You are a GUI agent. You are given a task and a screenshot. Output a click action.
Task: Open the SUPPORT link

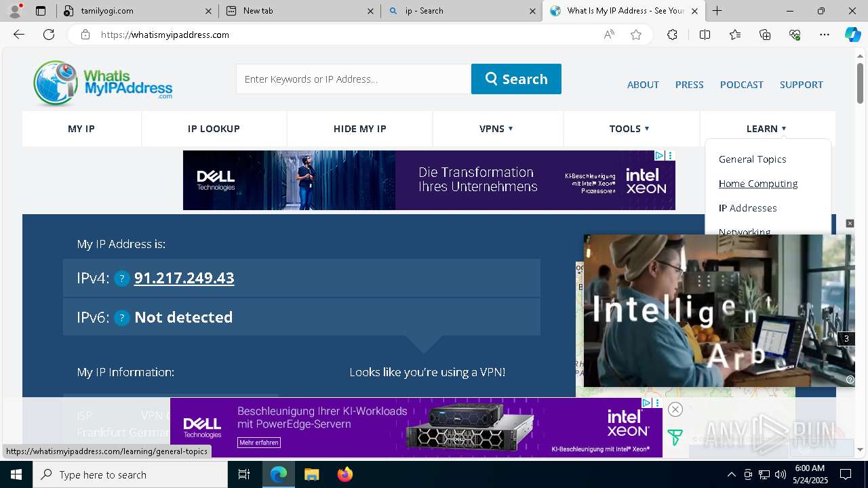point(802,85)
